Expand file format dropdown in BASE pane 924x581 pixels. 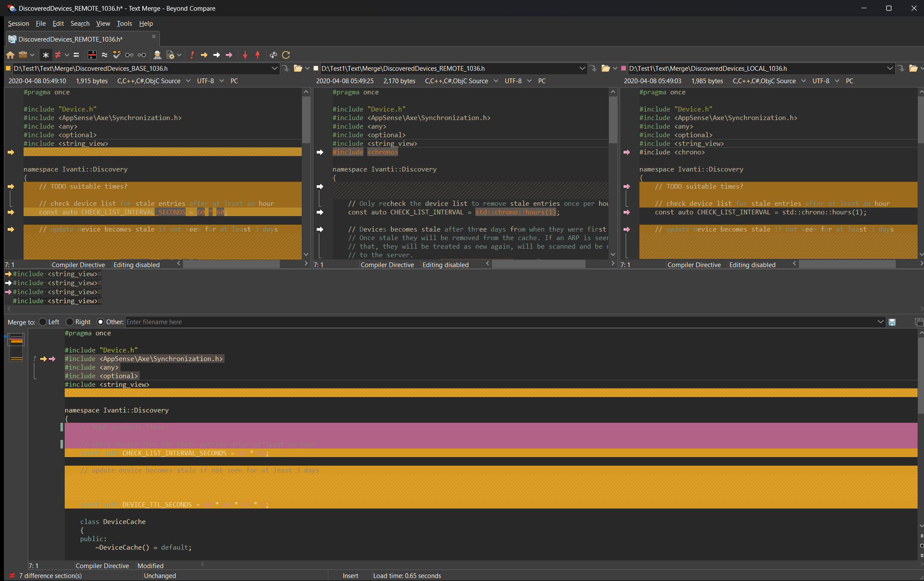coord(188,81)
